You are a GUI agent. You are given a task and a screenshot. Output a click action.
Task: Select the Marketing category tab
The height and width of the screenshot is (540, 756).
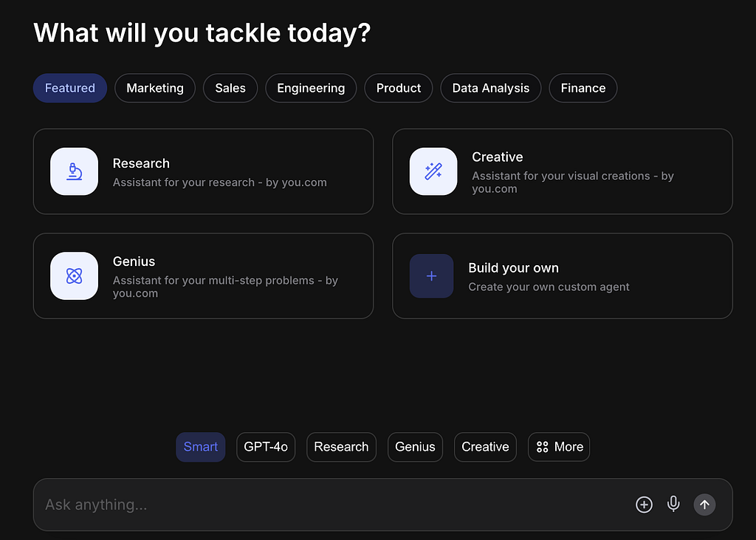(155, 88)
